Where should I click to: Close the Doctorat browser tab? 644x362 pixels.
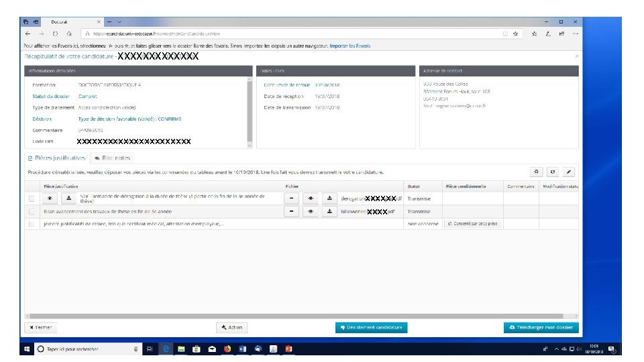pyautogui.click(x=99, y=21)
